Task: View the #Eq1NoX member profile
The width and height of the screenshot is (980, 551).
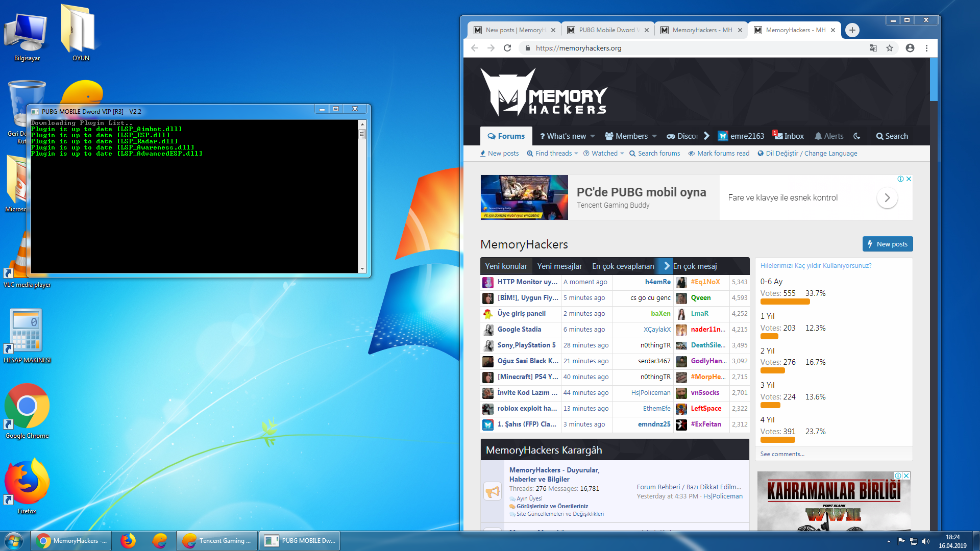Action: 705,282
